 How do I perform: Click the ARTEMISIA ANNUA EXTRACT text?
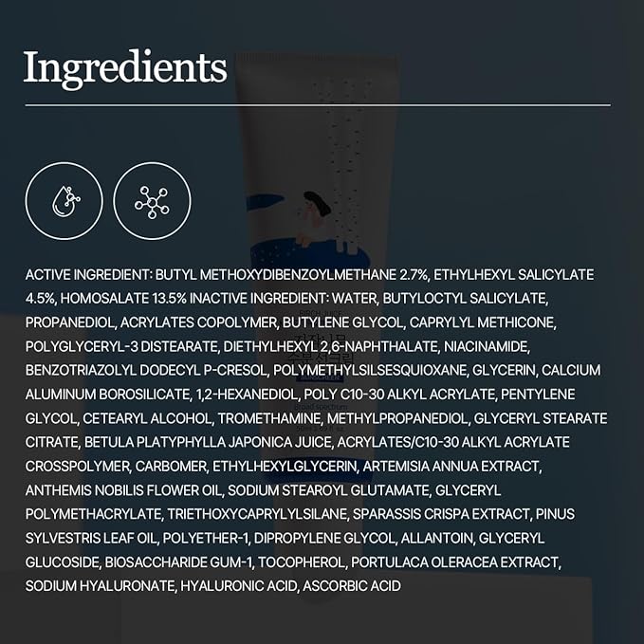[451, 466]
